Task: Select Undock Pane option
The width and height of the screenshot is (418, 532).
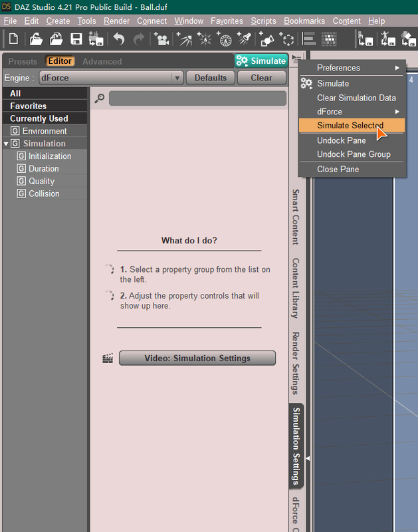Action: [352, 140]
